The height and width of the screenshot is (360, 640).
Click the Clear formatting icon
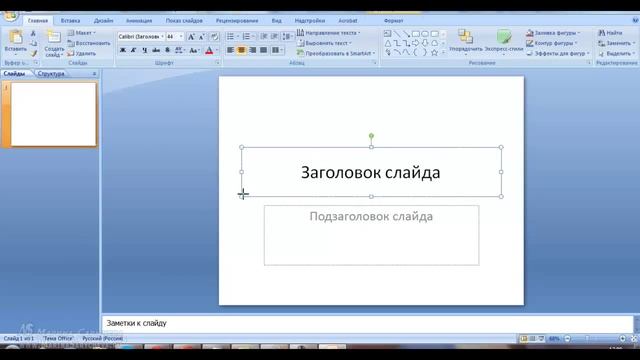[214, 37]
